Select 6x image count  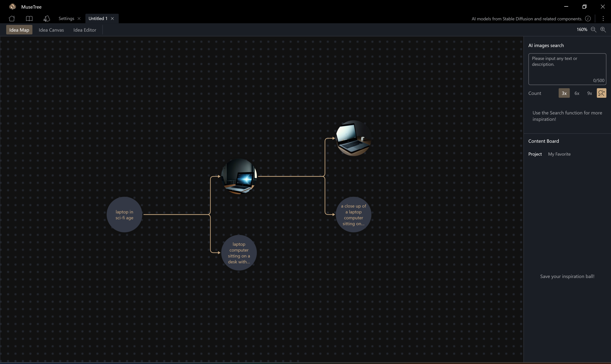[x=577, y=93]
